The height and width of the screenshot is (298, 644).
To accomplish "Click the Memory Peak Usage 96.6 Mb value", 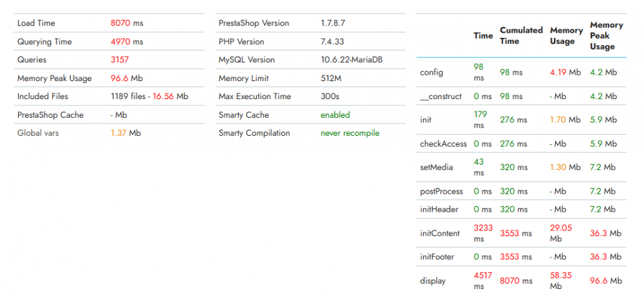I will [x=126, y=78].
